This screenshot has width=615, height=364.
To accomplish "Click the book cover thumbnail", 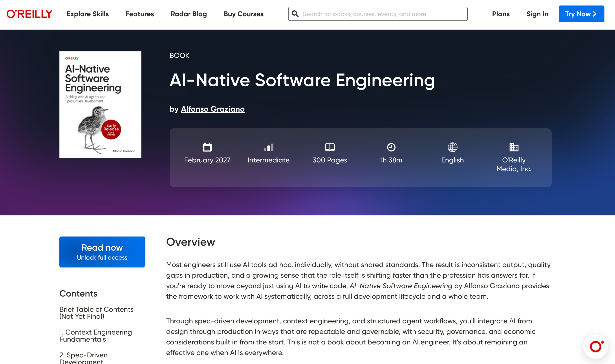I will (x=100, y=104).
